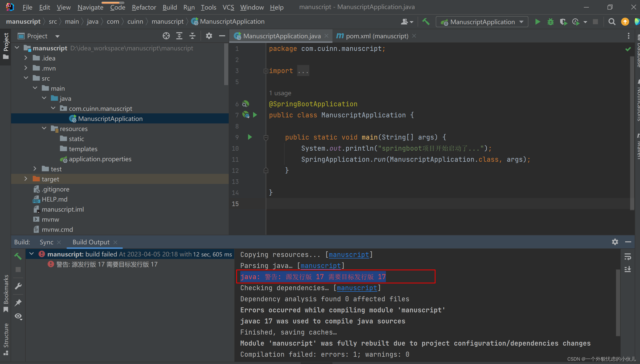Image resolution: width=640 pixels, height=364 pixels.
Task: Collapse the resources folder
Action: pos(44,128)
